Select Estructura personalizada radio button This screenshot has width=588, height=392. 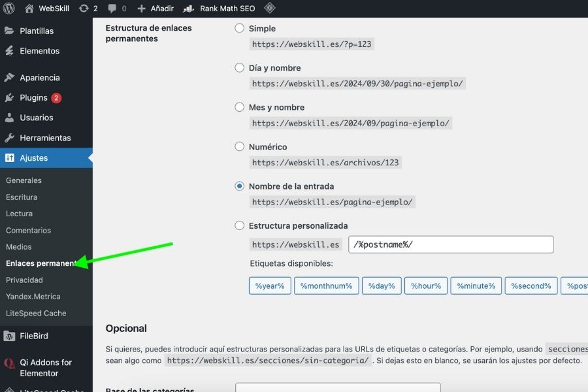239,225
